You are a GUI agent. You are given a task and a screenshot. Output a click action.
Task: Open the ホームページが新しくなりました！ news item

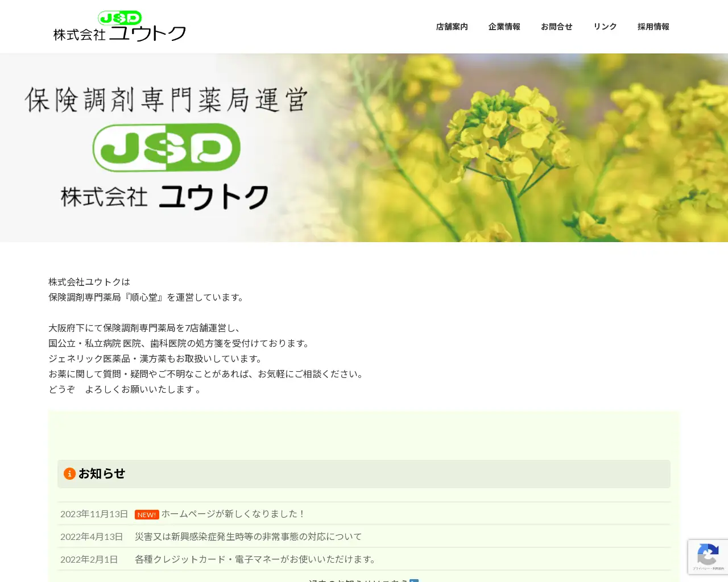[233, 514]
